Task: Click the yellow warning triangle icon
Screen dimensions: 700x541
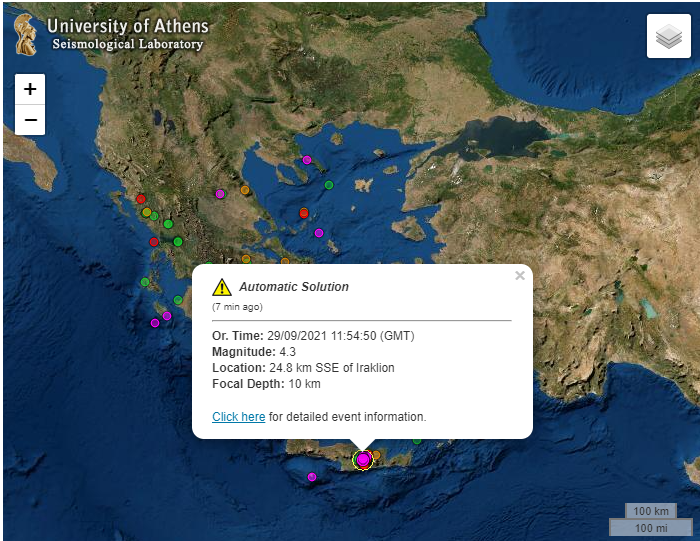Action: (x=222, y=287)
